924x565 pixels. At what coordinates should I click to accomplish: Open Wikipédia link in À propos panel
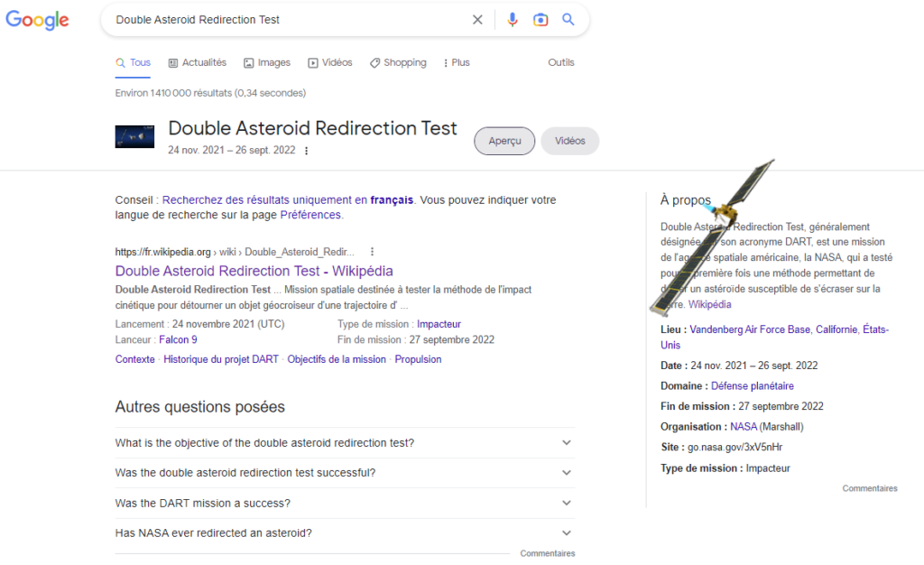click(709, 304)
